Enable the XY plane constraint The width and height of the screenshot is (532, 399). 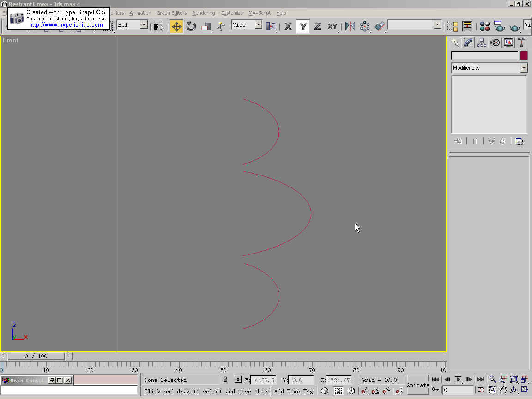point(332,26)
